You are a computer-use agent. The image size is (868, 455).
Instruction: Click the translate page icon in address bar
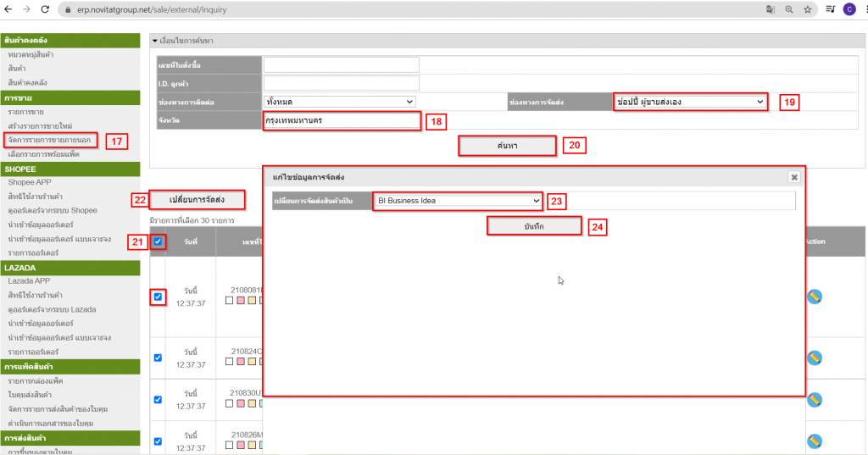pos(770,9)
